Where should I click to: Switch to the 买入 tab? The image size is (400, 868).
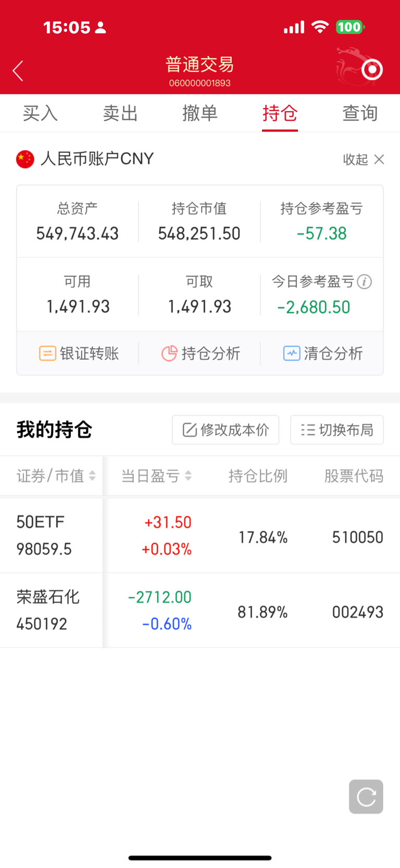click(40, 113)
